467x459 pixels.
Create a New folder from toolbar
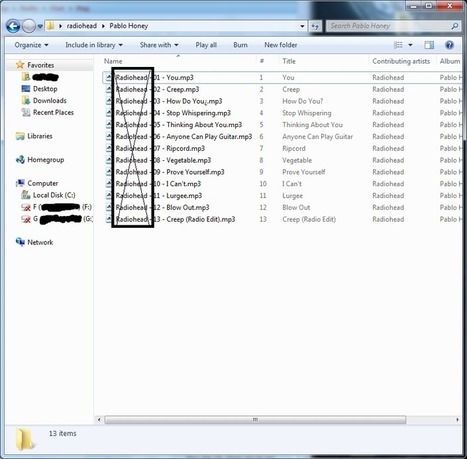tap(281, 45)
